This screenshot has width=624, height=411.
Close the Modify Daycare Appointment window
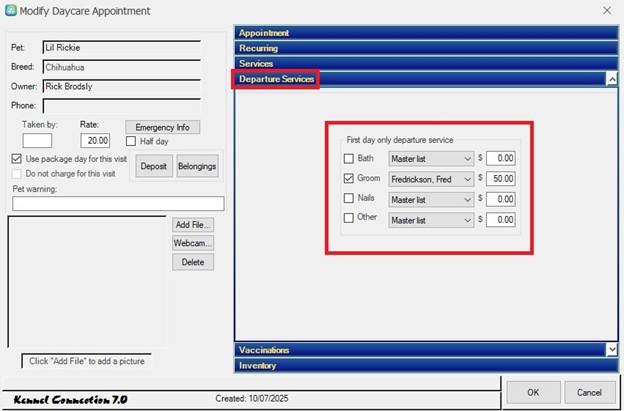(x=607, y=10)
